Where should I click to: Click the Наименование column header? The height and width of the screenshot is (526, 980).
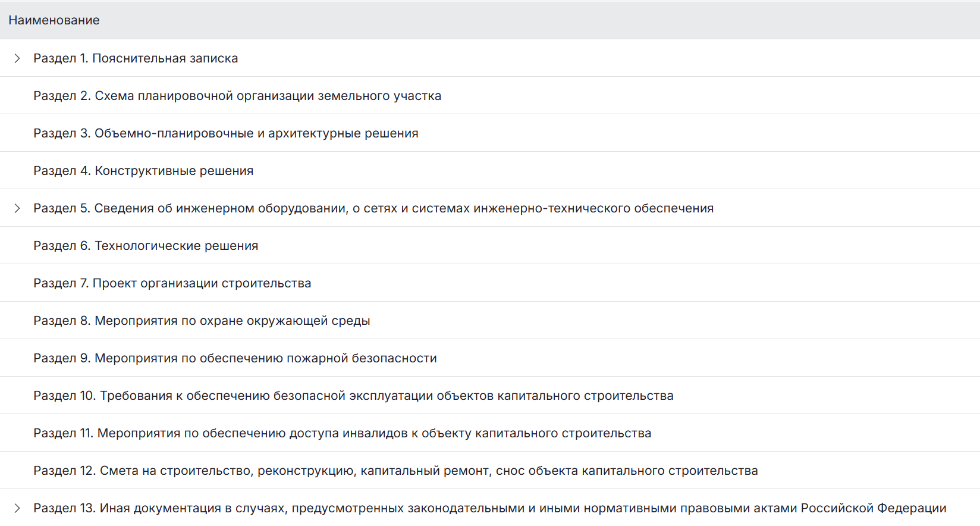(54, 20)
